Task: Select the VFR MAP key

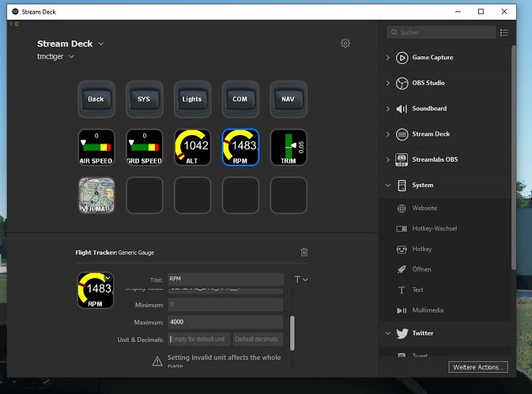Action: 96,195
